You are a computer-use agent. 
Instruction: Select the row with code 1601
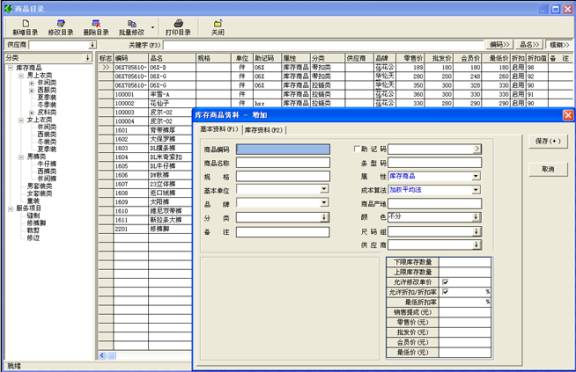[x=145, y=130]
